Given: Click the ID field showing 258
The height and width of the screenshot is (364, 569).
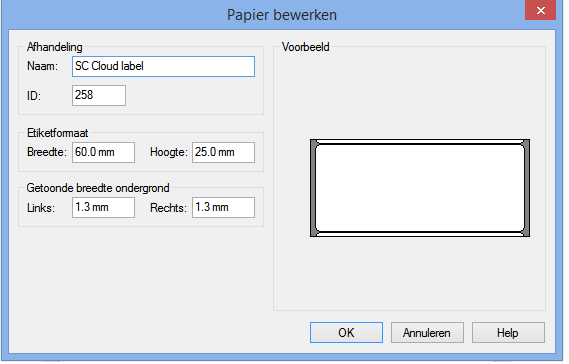Looking at the screenshot, I should (x=99, y=95).
